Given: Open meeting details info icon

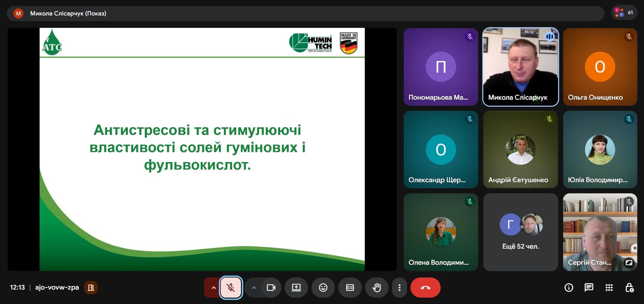Looking at the screenshot, I should tap(568, 288).
